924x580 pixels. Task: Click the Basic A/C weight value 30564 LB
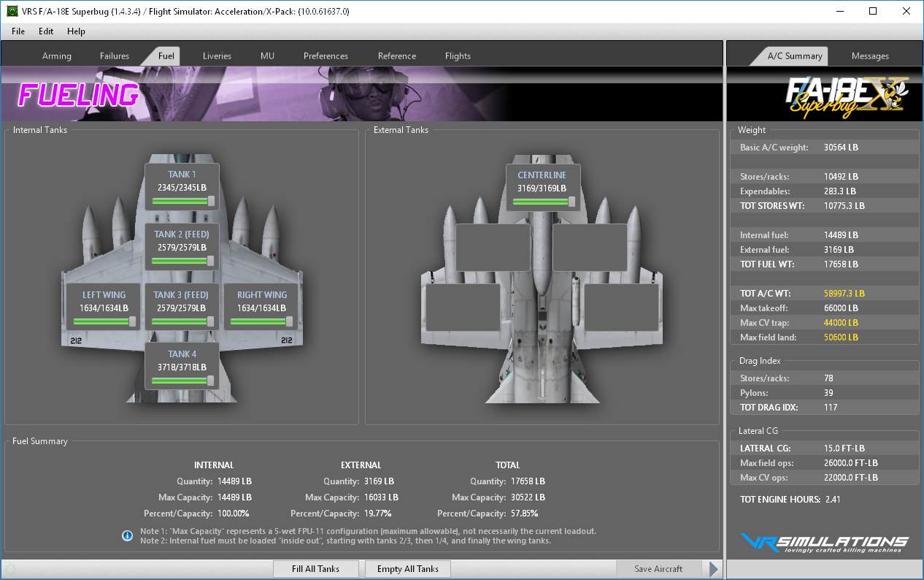pos(841,148)
